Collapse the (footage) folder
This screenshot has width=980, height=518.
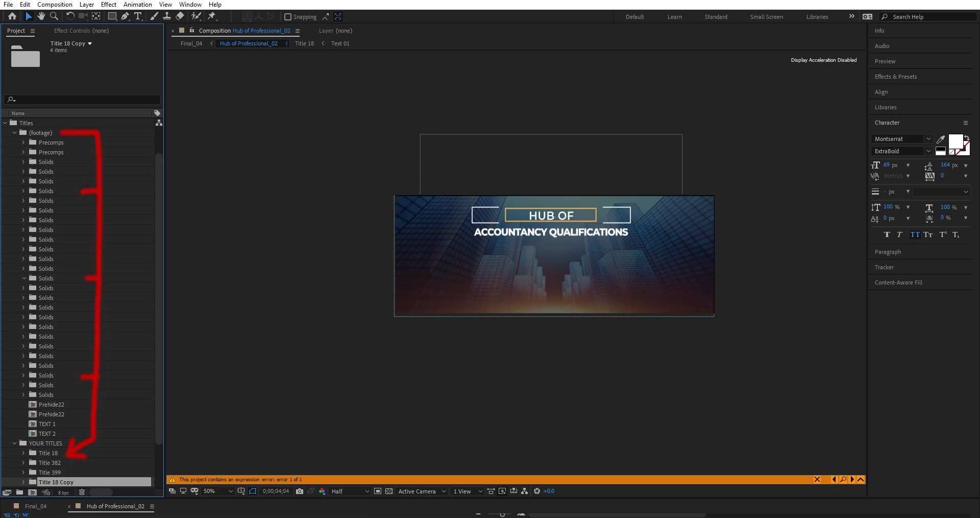pyautogui.click(x=15, y=133)
